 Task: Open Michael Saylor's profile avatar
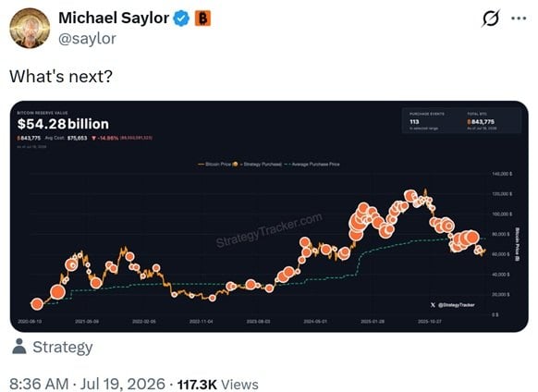point(30,28)
